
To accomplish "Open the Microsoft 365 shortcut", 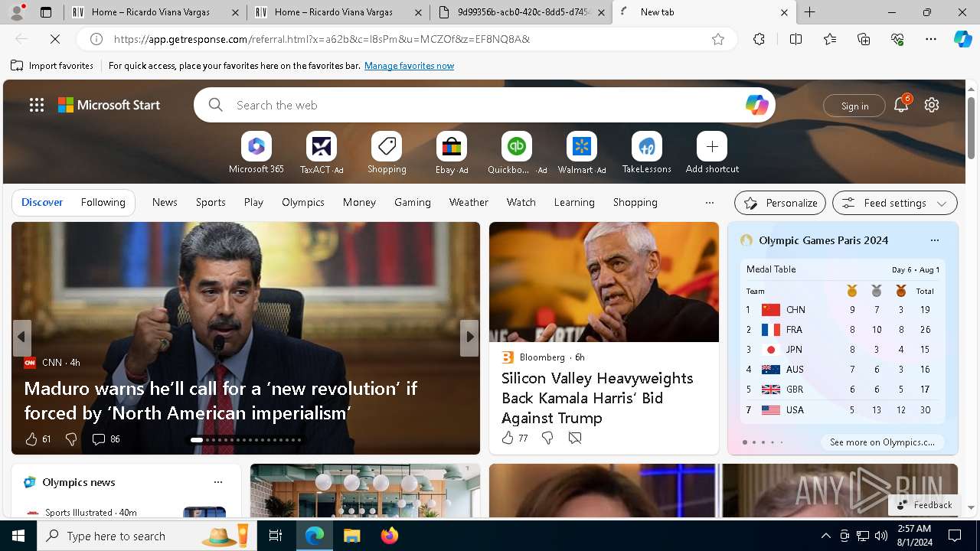I will (256, 146).
